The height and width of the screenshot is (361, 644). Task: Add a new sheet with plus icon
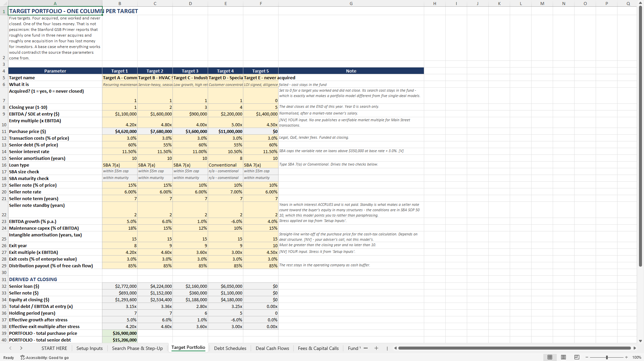pyautogui.click(x=376, y=348)
